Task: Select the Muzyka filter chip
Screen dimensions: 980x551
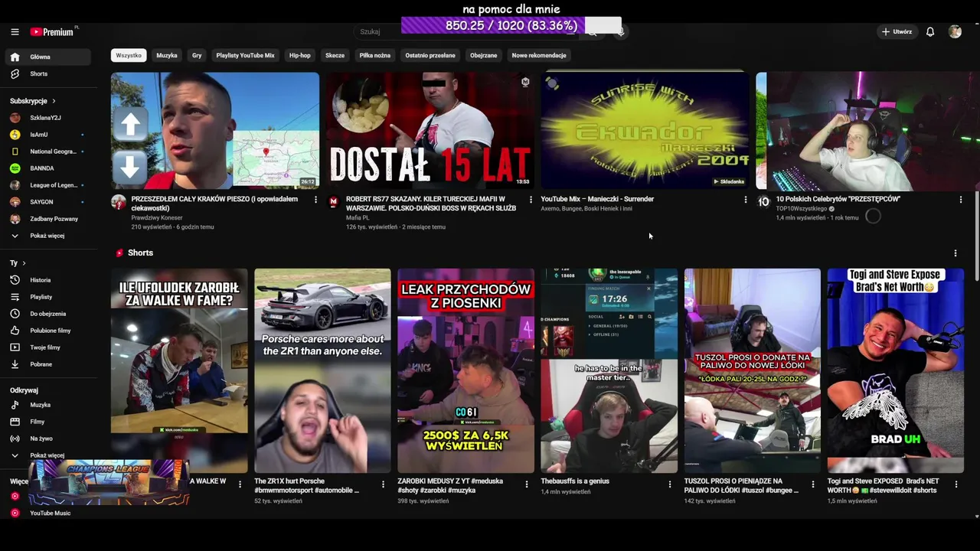Action: pyautogui.click(x=167, y=55)
